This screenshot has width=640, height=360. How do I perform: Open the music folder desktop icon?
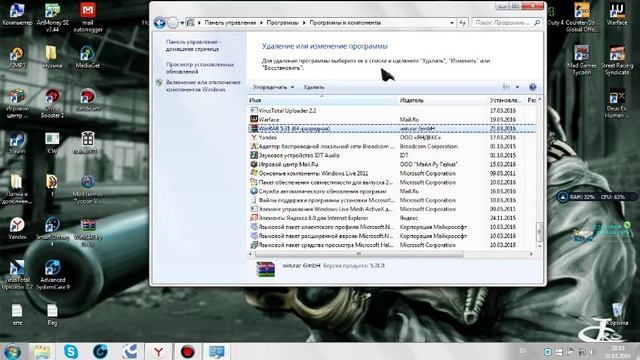coord(52,57)
